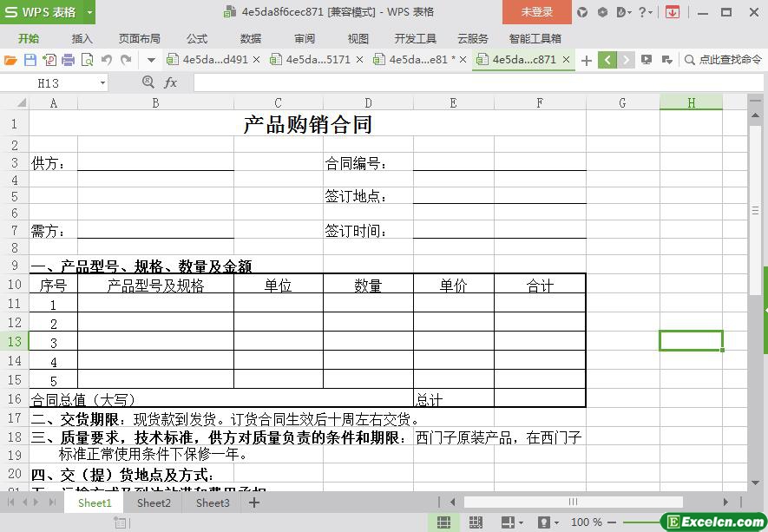Expand the quick access toolbar customize arrow
Viewport: 768px width, 532px height.
(x=151, y=60)
